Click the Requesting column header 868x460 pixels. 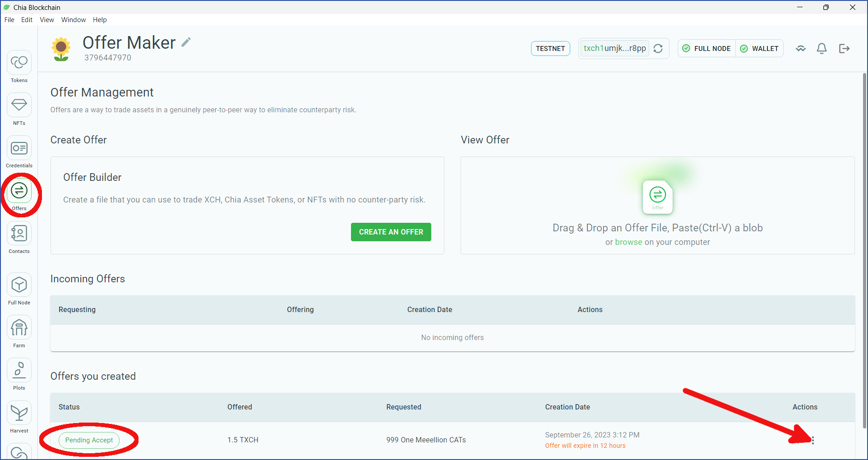(x=77, y=309)
